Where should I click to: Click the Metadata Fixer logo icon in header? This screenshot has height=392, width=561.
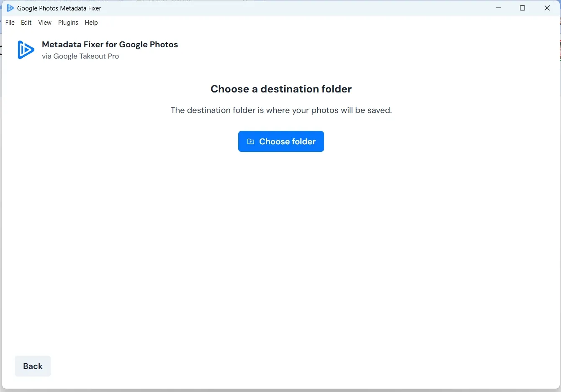click(26, 50)
